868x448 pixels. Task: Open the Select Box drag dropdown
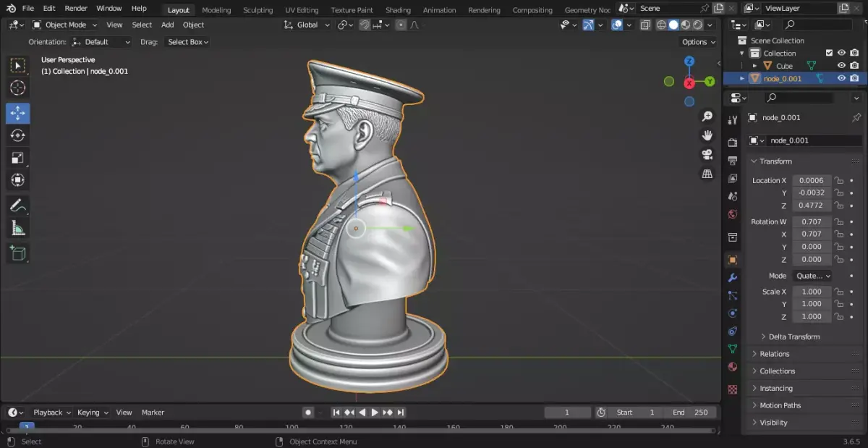tap(188, 42)
